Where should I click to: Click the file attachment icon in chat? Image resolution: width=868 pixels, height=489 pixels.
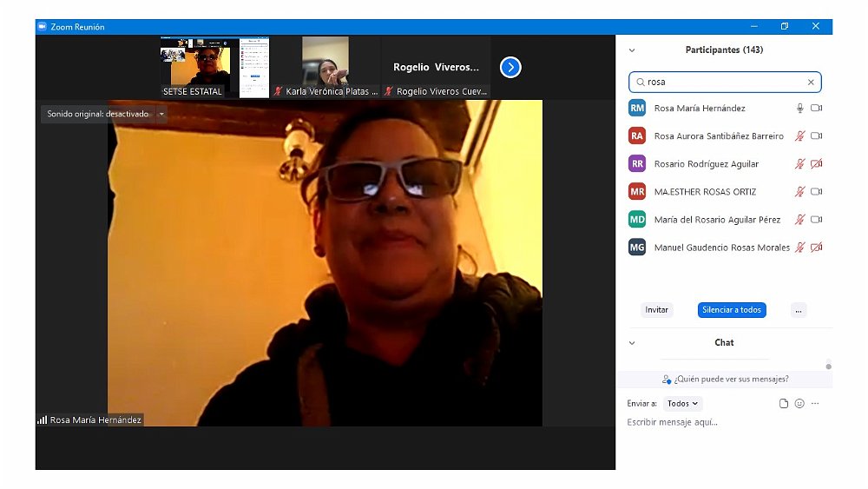784,404
